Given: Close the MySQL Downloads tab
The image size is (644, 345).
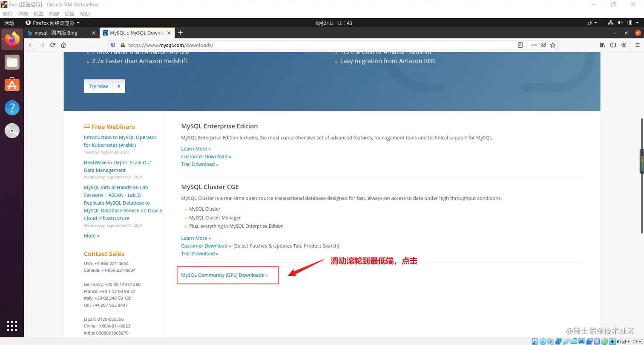Looking at the screenshot, I should pyautogui.click(x=169, y=33).
